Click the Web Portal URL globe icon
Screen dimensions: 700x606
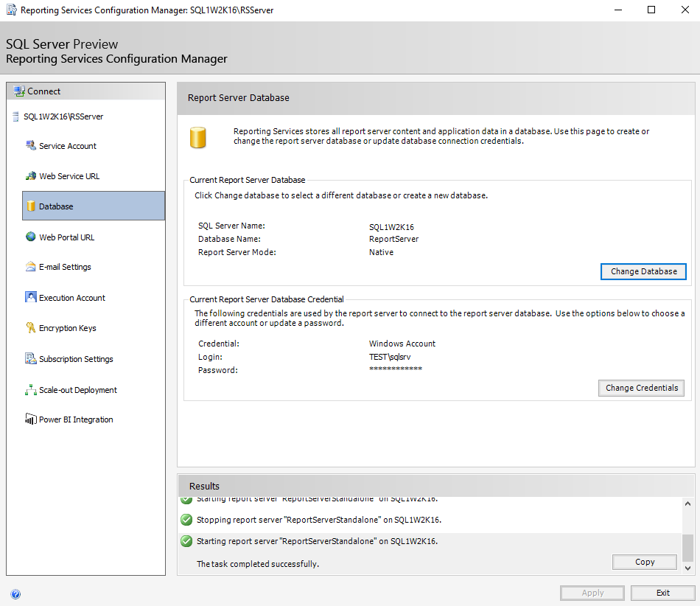coord(31,237)
